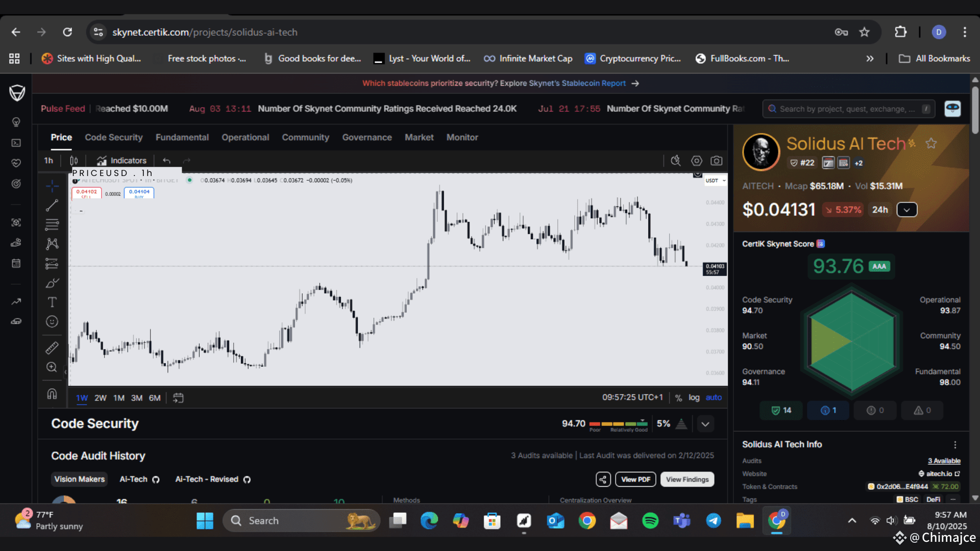Viewport: 980px width, 551px height.
Task: Collapse the Code Security section chevron
Action: (705, 424)
